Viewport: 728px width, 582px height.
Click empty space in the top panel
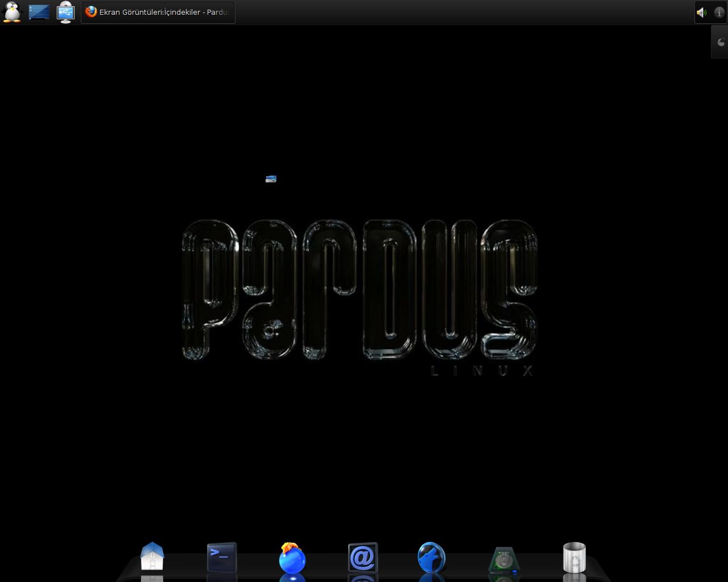(x=455, y=12)
